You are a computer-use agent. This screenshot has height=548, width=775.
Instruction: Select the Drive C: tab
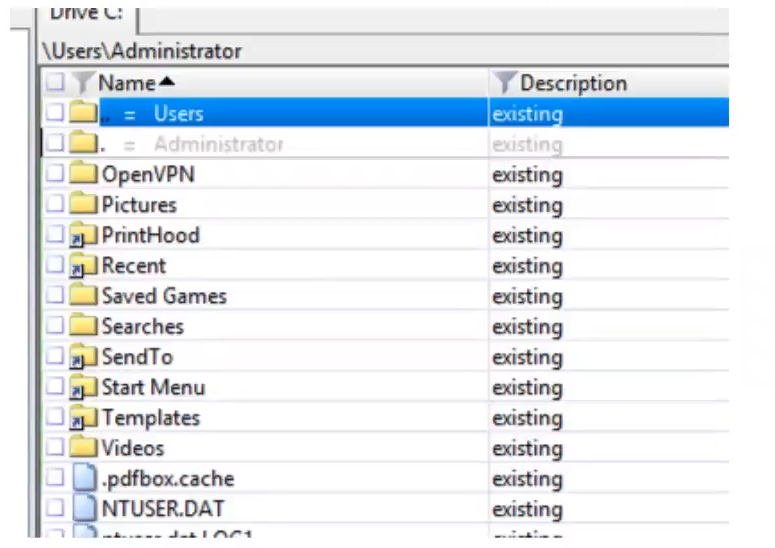(x=87, y=16)
